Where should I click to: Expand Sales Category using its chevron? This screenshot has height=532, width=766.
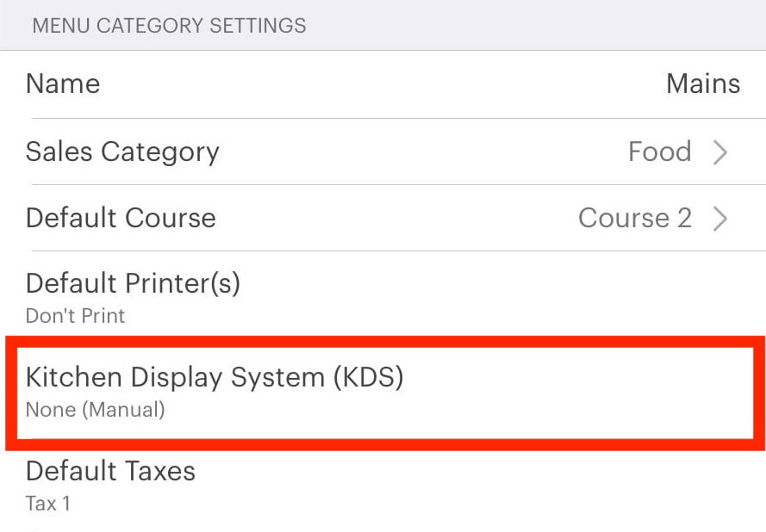[x=720, y=152]
